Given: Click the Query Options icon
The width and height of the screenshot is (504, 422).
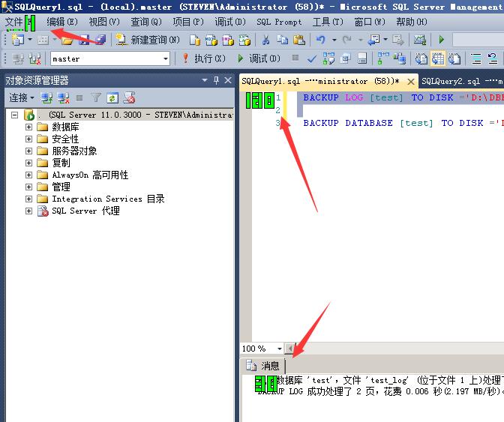Looking at the screenshot, I should tap(346, 58).
